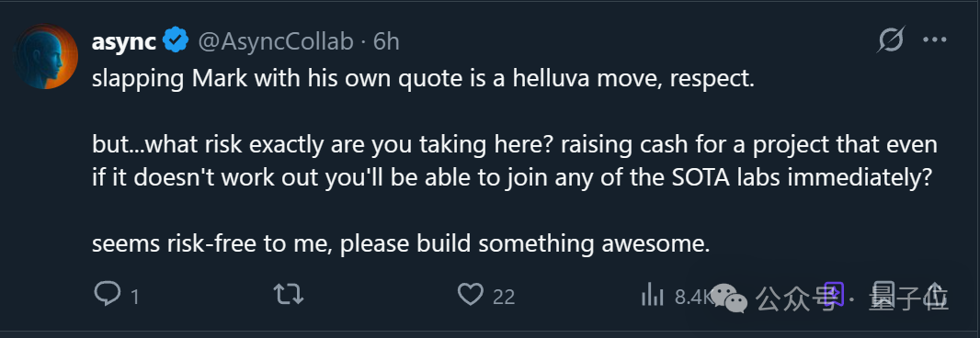Viewport: 980px width, 338px height.
Task: Open the three-dot more options menu
Action: (x=934, y=40)
